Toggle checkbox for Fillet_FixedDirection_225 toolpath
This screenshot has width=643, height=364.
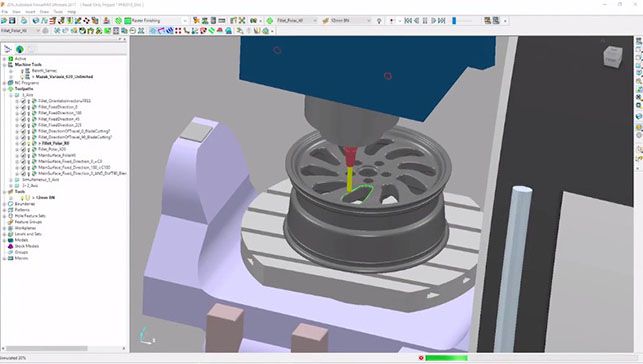23,125
